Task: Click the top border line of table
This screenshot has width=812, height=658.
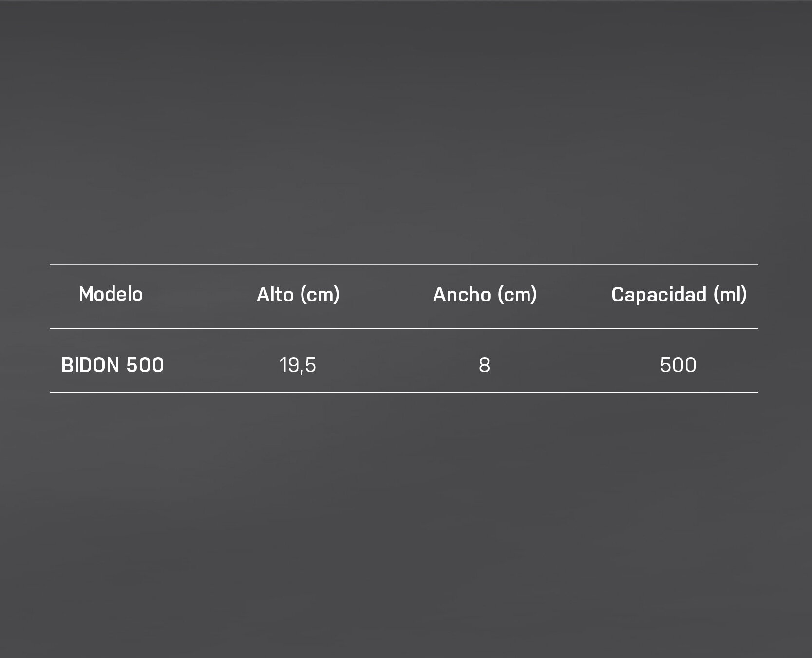Action: point(404,265)
